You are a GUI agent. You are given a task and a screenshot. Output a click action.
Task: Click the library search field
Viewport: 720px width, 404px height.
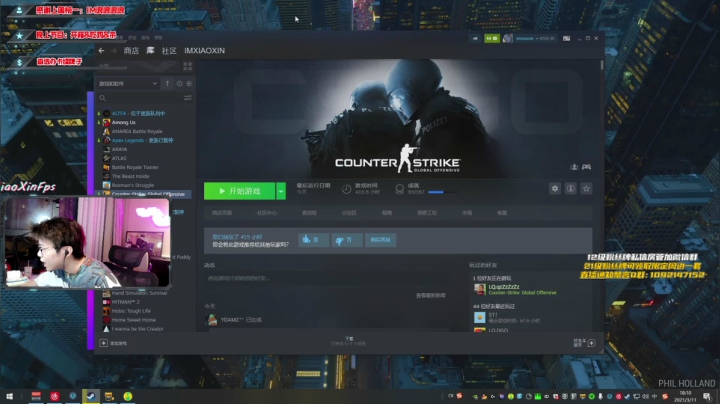point(140,98)
